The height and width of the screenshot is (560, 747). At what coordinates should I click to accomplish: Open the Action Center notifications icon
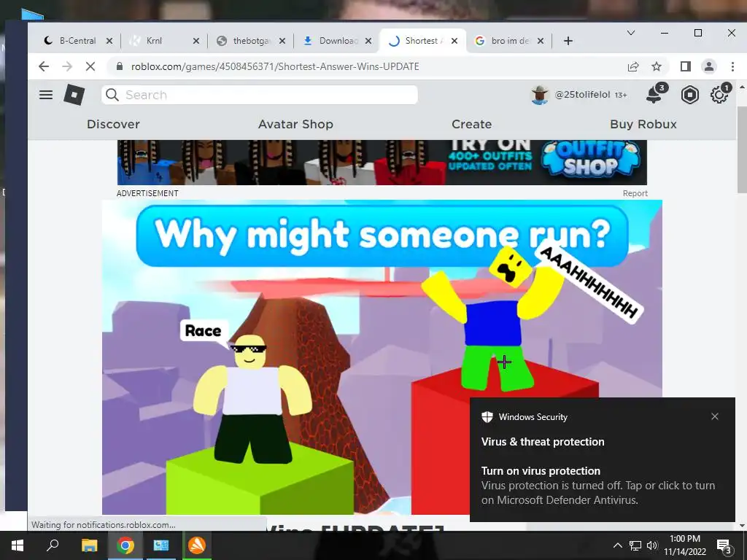pyautogui.click(x=724, y=546)
